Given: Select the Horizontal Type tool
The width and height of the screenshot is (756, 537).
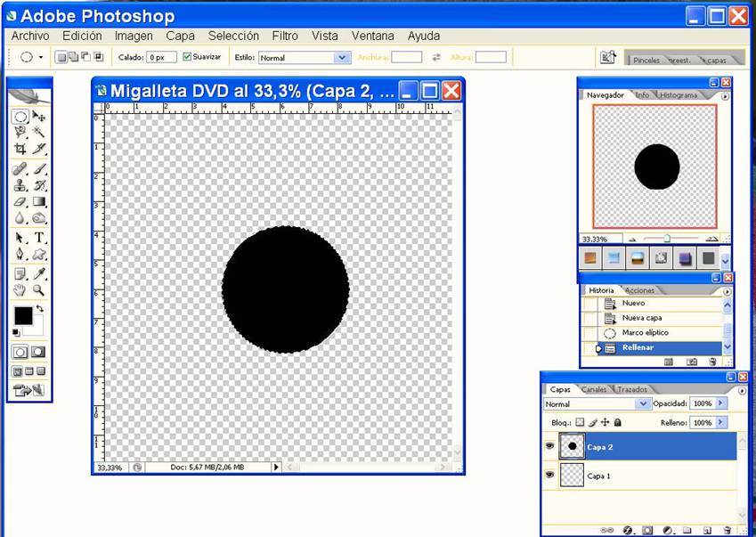Looking at the screenshot, I should point(39,238).
